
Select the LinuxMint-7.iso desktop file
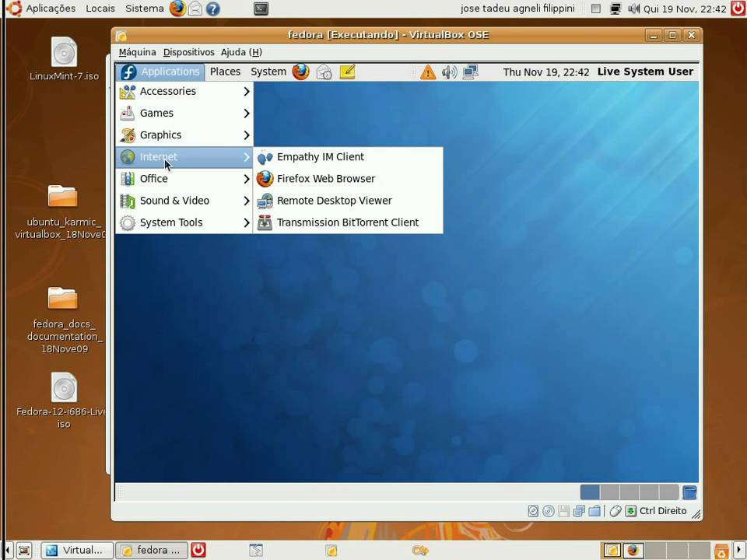tap(64, 58)
